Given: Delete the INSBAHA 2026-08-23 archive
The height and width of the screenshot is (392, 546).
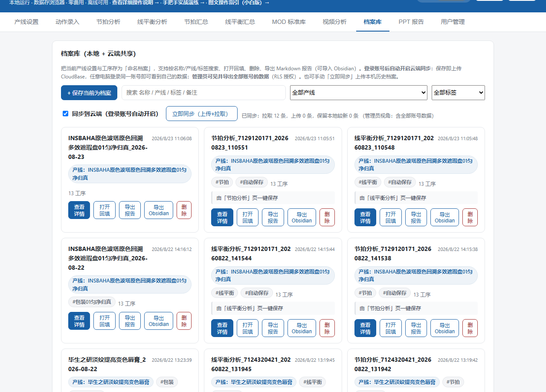Looking at the screenshot, I should [x=184, y=210].
